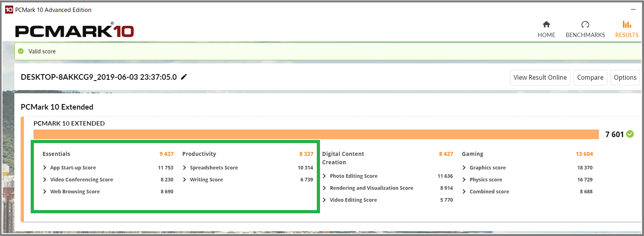Click the Physics score value 16 729
This screenshot has height=236, width=644.
585,180
